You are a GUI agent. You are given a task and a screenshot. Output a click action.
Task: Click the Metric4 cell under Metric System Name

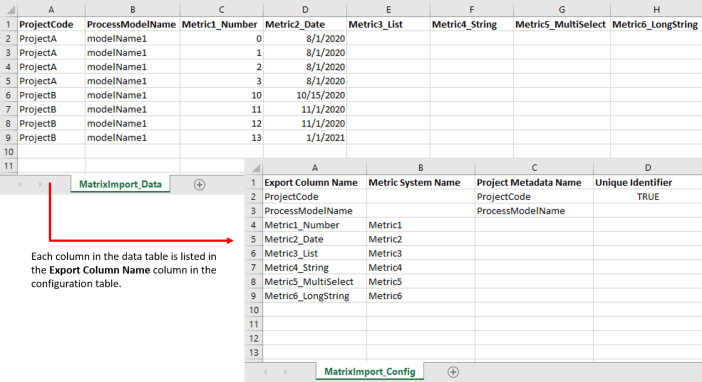point(420,267)
